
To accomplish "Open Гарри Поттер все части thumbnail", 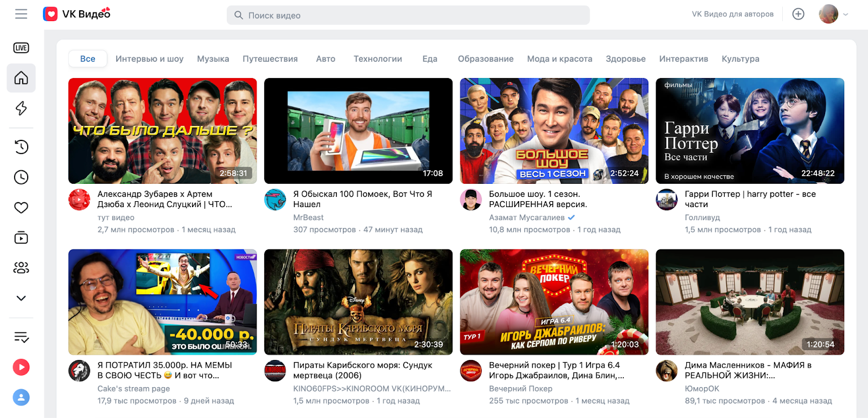I will (750, 131).
